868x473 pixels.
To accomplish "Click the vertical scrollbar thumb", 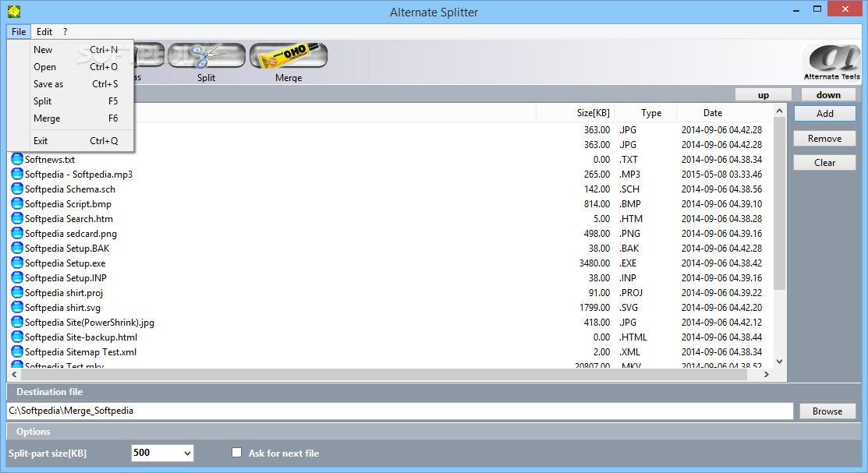I will click(779, 203).
